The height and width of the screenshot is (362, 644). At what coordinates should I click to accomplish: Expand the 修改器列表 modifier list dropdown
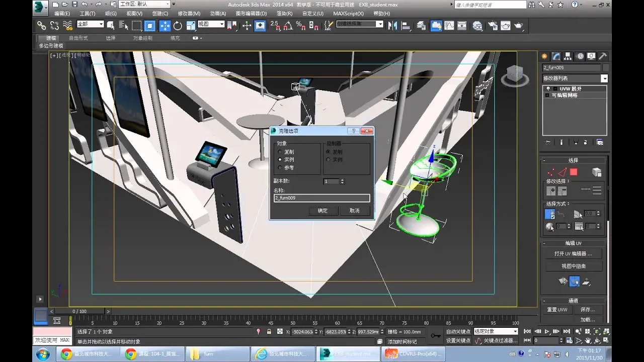604,78
